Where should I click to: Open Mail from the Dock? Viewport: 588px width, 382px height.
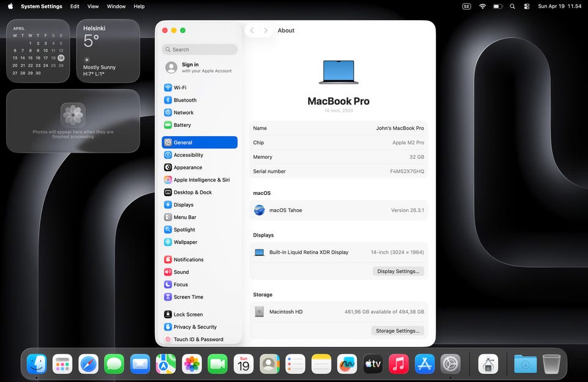140,364
